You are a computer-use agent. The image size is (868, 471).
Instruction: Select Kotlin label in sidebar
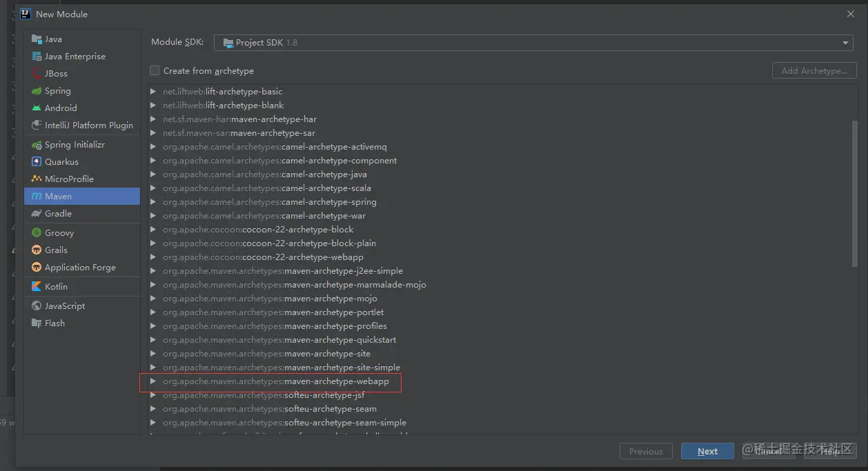(56, 287)
